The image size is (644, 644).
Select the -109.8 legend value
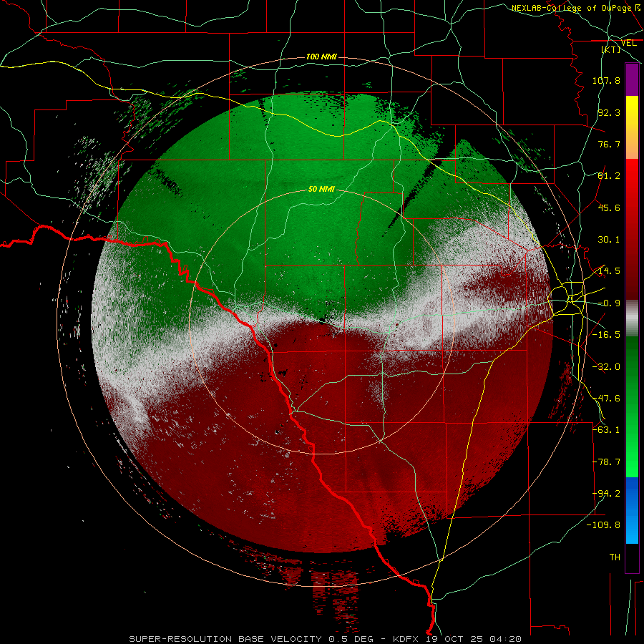(603, 525)
